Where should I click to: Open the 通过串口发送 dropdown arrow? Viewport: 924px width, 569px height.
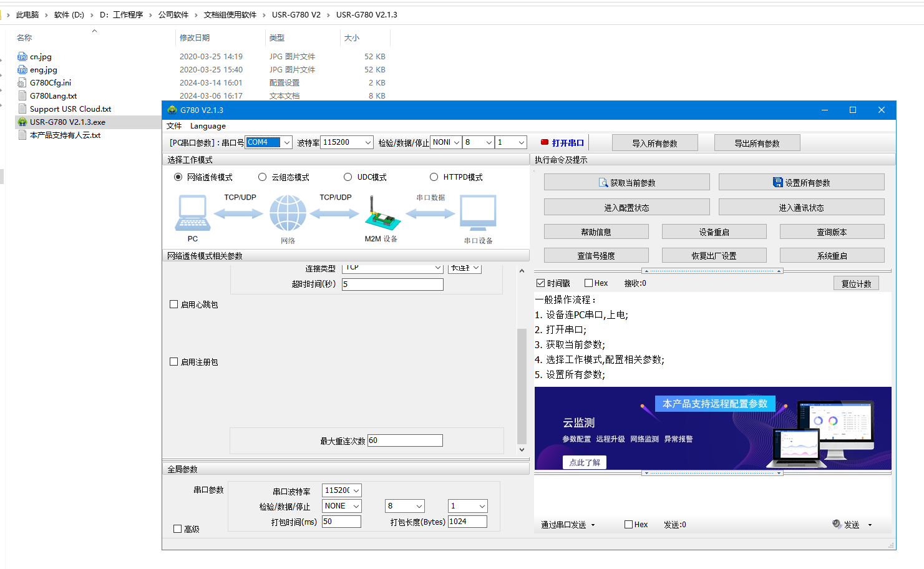click(x=593, y=525)
